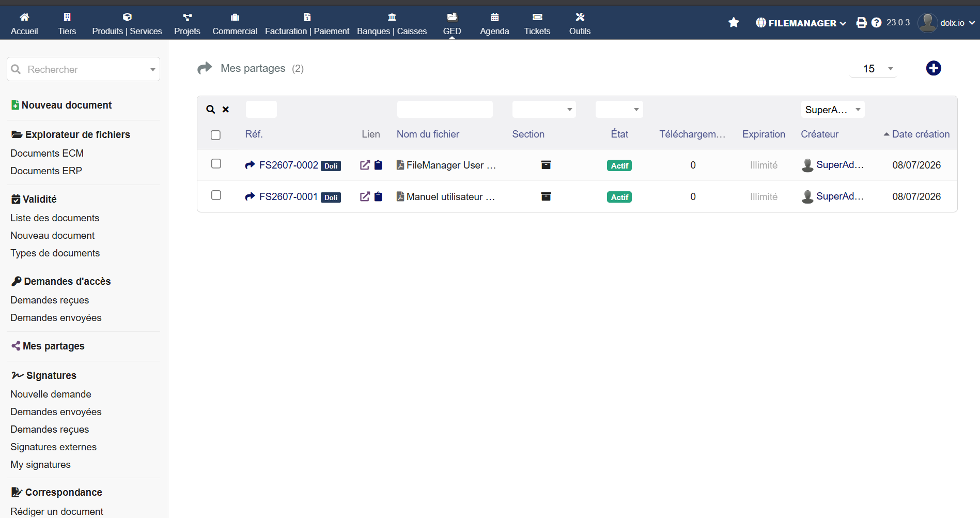Open the Tickets top menu
This screenshot has height=518, width=980.
pos(537,24)
